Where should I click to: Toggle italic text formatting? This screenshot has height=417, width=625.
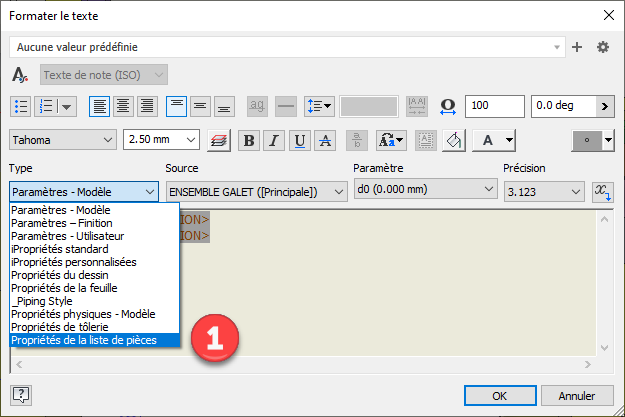(274, 141)
